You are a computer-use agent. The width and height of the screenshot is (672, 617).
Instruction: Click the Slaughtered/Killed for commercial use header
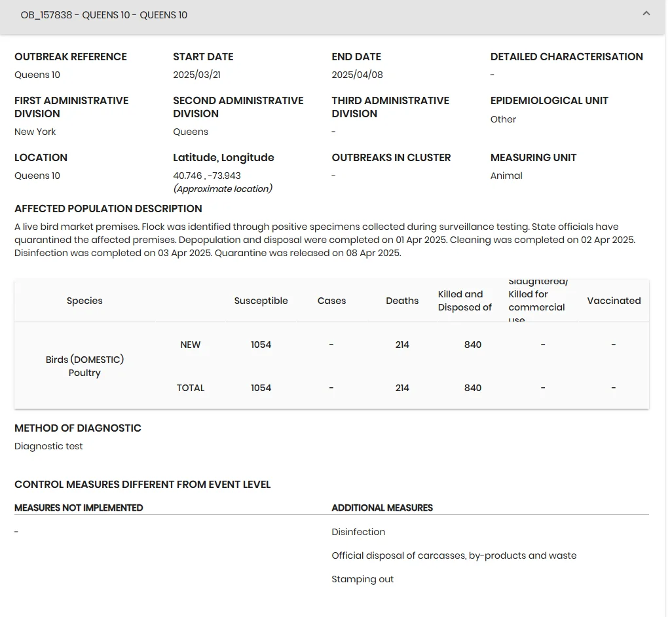(538, 301)
